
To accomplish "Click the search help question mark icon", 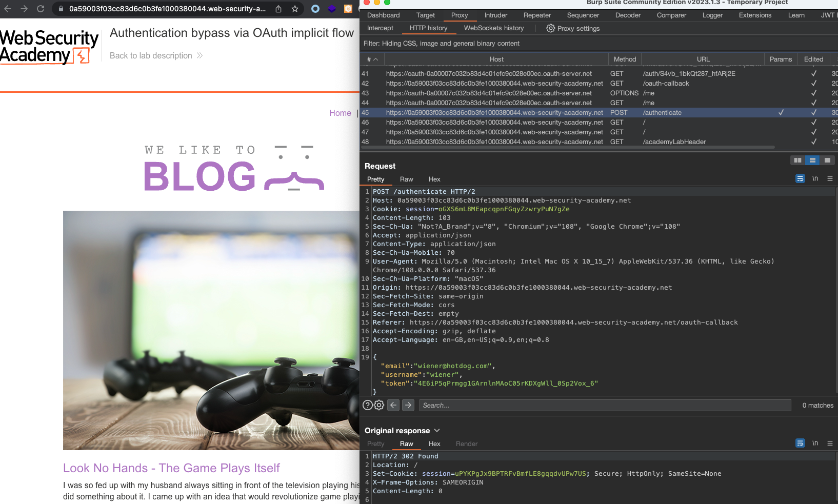I will 368,405.
